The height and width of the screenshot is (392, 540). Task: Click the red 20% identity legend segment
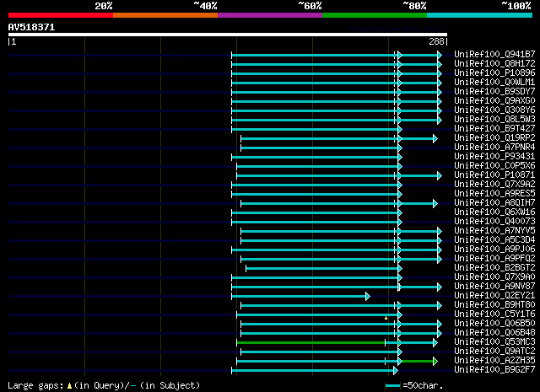pos(61,15)
